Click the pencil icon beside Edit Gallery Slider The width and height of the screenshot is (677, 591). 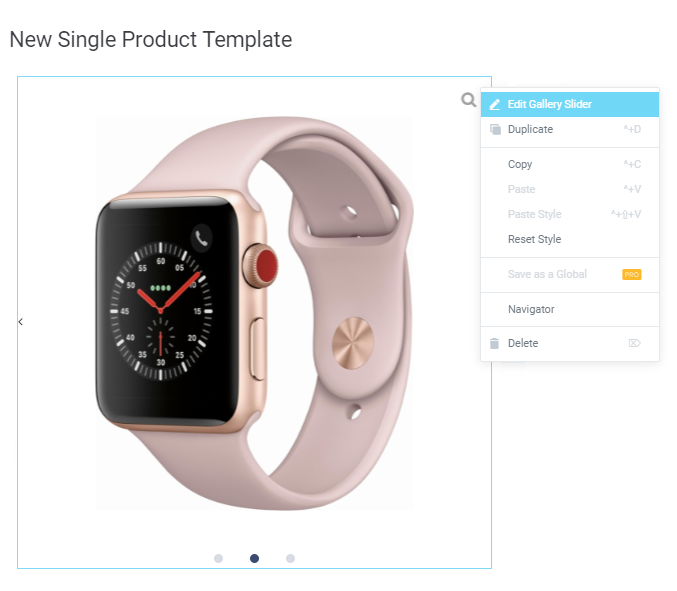tap(495, 104)
